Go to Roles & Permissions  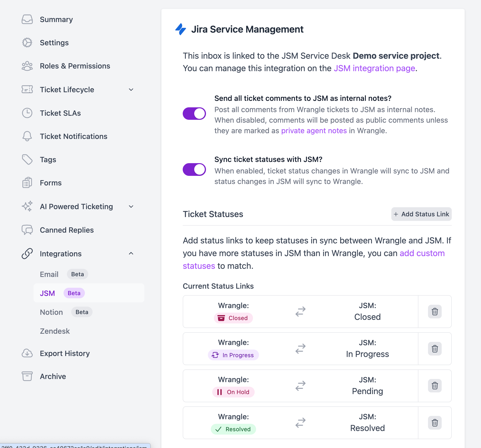[x=75, y=66]
